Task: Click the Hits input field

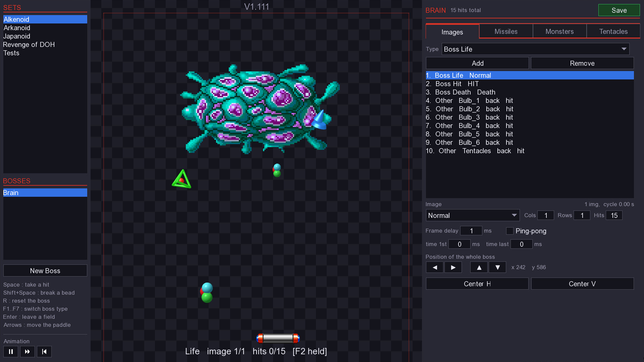Action: pos(614,216)
